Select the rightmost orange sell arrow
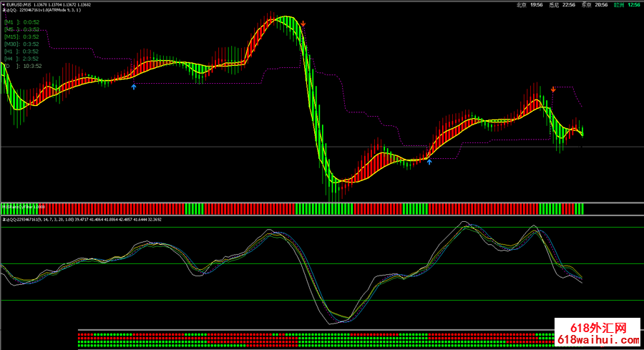644x350 pixels. point(553,89)
